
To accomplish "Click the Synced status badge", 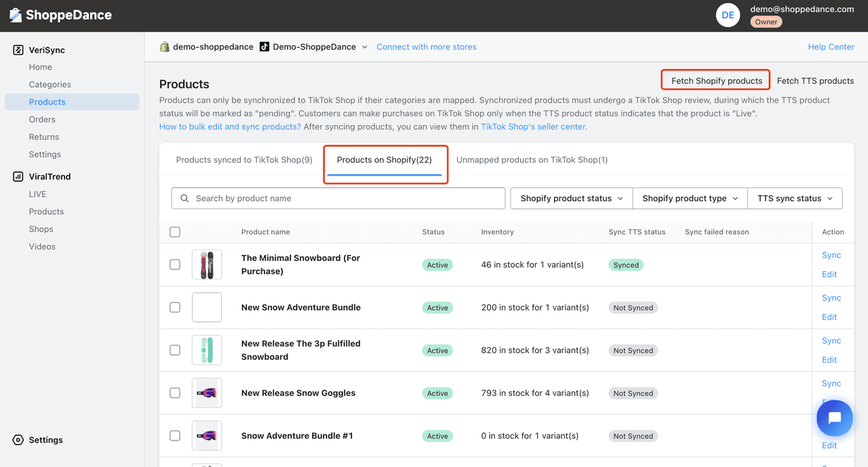I will click(626, 265).
